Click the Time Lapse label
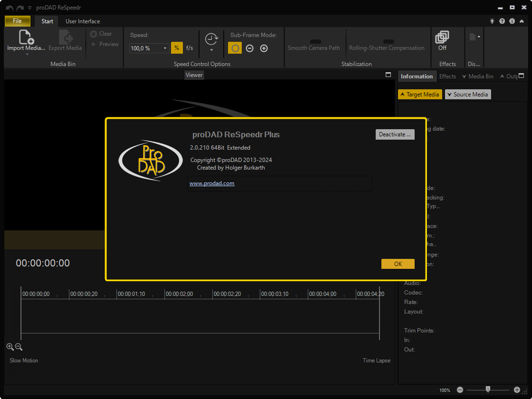Image resolution: width=532 pixels, height=399 pixels. click(376, 360)
